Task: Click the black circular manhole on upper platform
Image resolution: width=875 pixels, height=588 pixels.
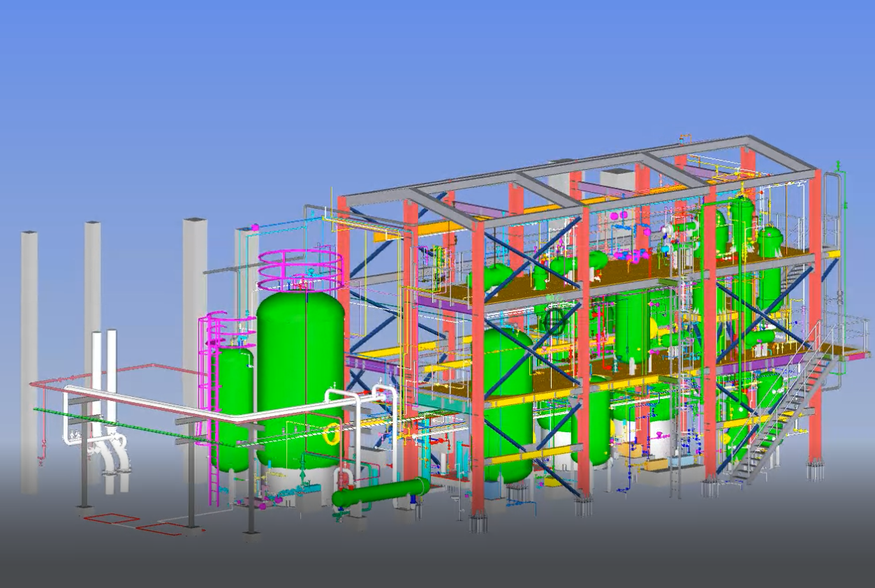Action: click(555, 322)
